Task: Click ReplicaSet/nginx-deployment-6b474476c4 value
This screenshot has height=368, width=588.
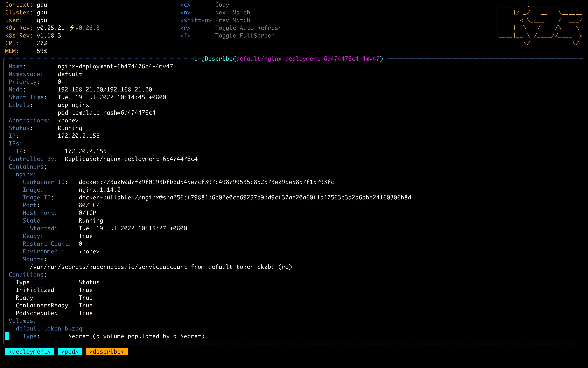Action: [131, 159]
